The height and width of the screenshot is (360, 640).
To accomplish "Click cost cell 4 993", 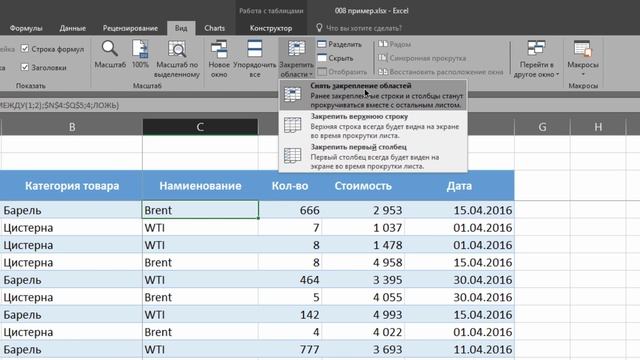I will coord(363,315).
